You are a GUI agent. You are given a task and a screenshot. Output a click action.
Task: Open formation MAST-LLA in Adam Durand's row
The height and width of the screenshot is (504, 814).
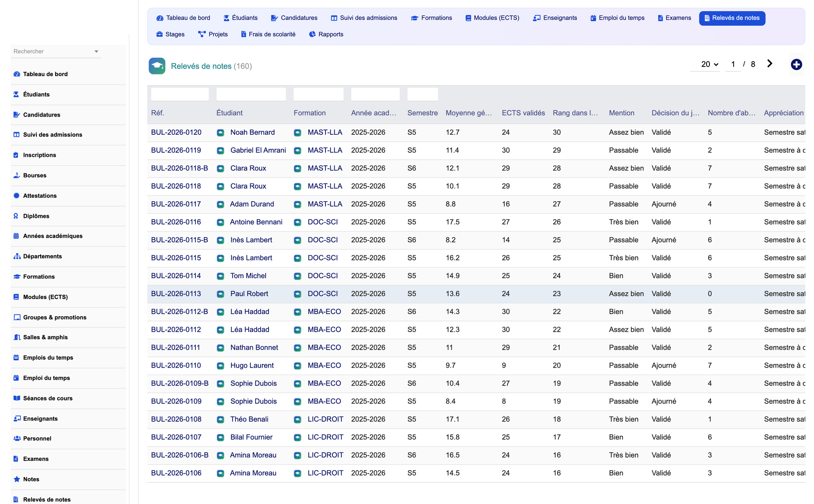click(x=325, y=204)
